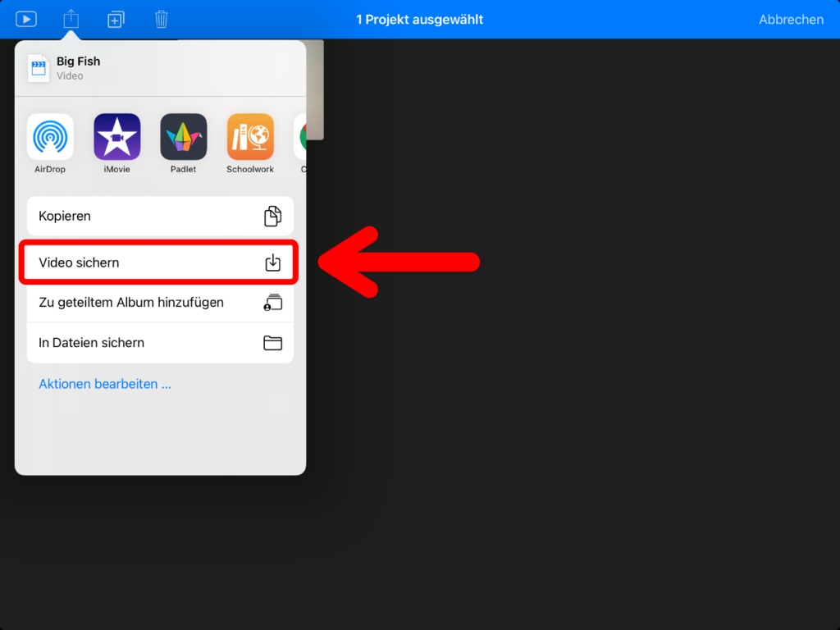This screenshot has width=840, height=630.
Task: Tap the trash icon to delete project
Action: (x=162, y=19)
